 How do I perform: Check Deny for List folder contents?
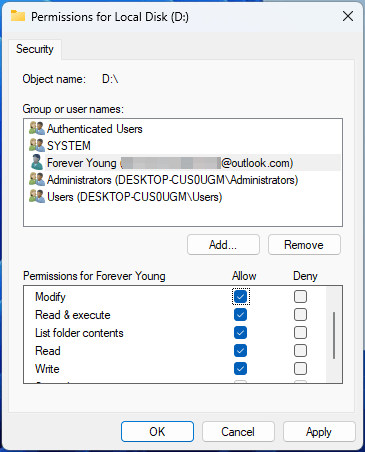point(300,333)
